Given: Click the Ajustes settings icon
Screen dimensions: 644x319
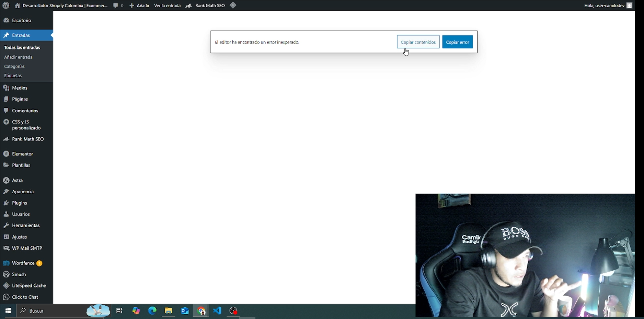Looking at the screenshot, I should pyautogui.click(x=6, y=237).
